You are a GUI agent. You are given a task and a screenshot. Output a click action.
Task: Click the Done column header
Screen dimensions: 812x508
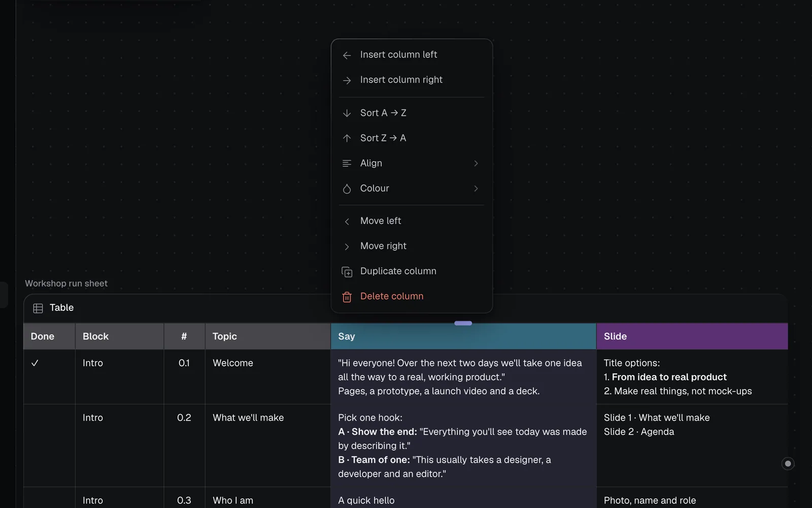[x=49, y=336]
